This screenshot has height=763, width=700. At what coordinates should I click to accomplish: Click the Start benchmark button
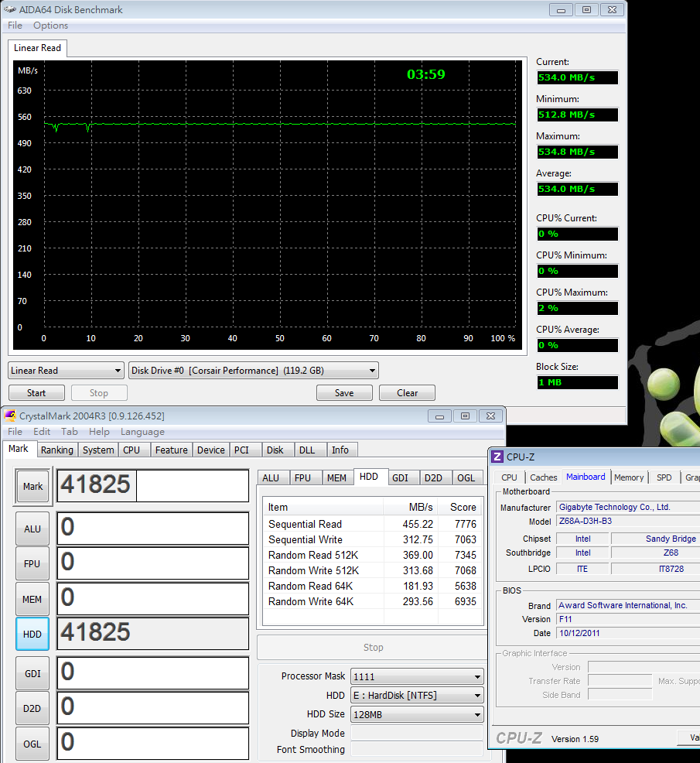click(x=36, y=393)
